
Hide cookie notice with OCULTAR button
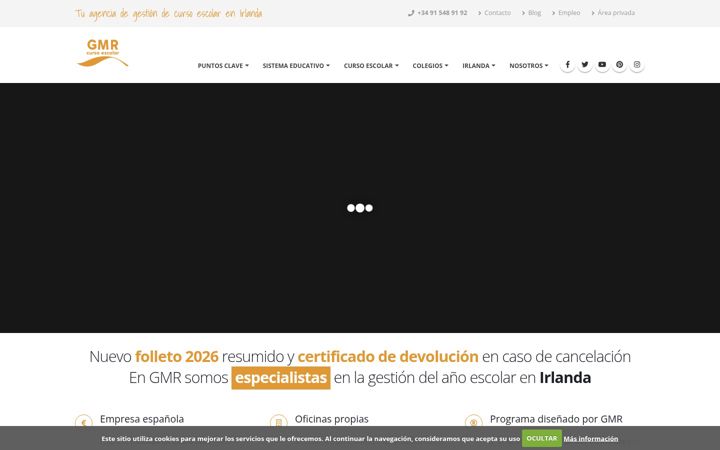(x=542, y=438)
